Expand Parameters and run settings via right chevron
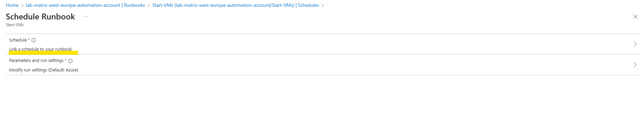644x129 pixels. coord(635,65)
